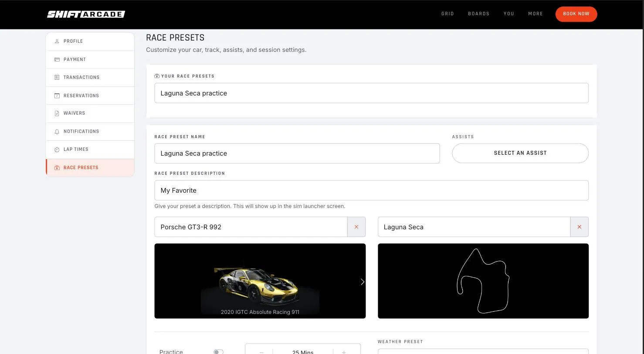
Task: Open the BOARDS navigation menu
Action: coord(479,14)
